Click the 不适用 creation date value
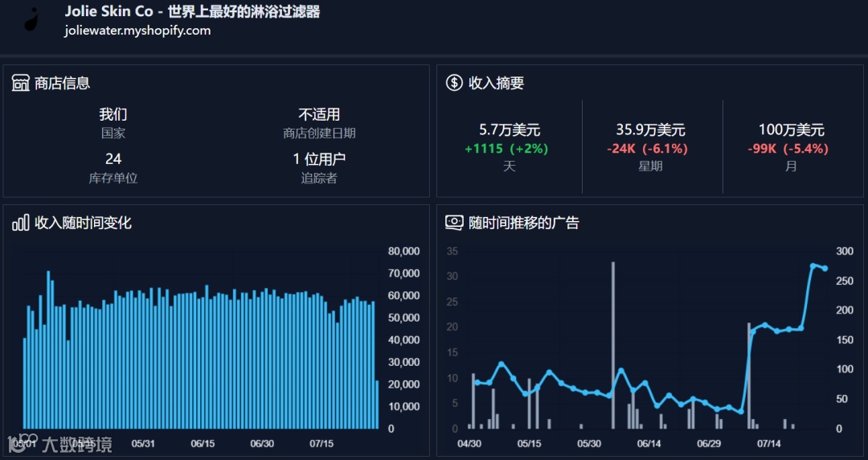Viewport: 868px width, 460px height. tap(319, 115)
